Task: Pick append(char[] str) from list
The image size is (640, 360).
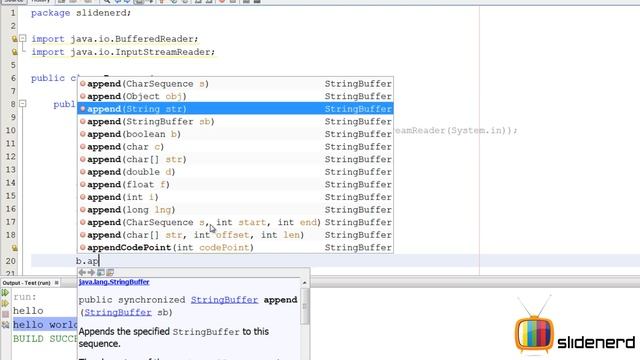Action: 236,159
